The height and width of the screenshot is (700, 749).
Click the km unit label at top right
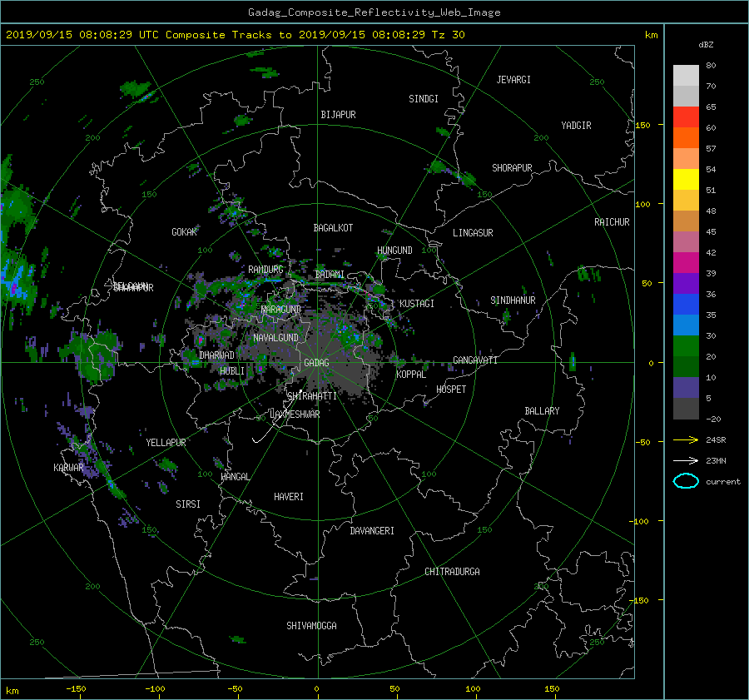pyautogui.click(x=651, y=35)
